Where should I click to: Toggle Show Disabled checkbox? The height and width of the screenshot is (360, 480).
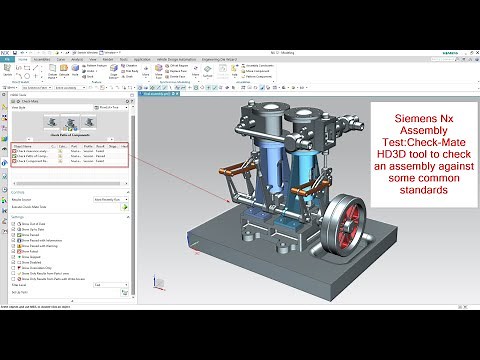[13, 262]
